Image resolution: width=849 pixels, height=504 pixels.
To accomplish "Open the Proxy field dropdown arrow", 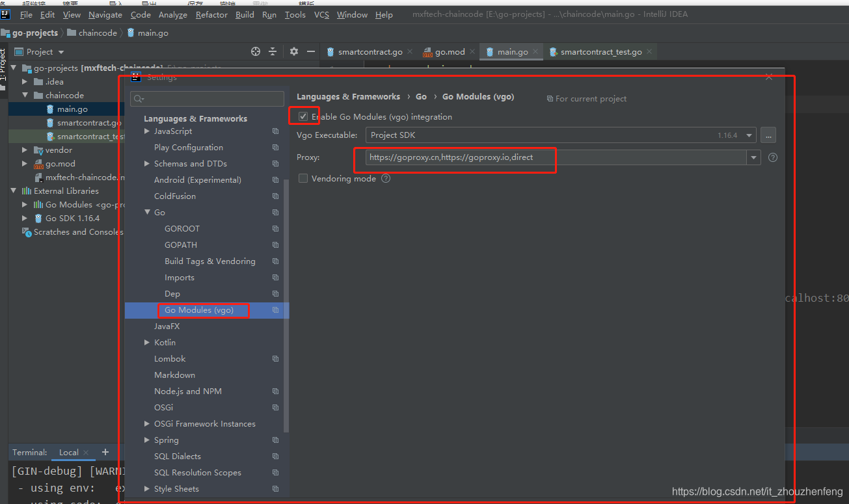I will pyautogui.click(x=754, y=157).
